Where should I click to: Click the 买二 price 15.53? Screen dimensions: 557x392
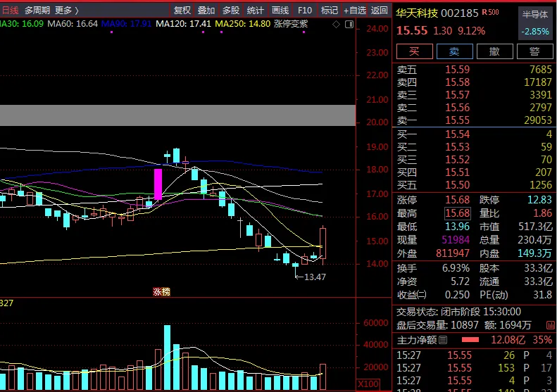click(x=458, y=146)
